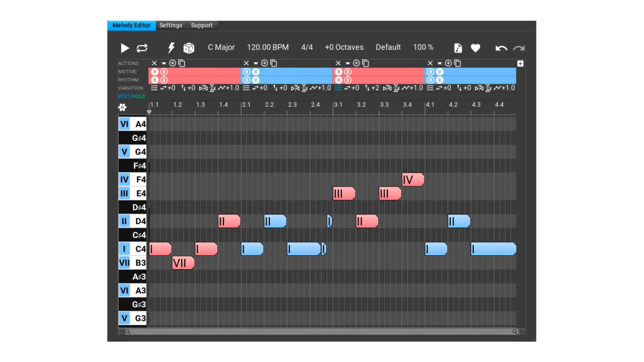Click the minus icon in bar 1 actions
Viewport: 644px width, 362px height.
164,63
